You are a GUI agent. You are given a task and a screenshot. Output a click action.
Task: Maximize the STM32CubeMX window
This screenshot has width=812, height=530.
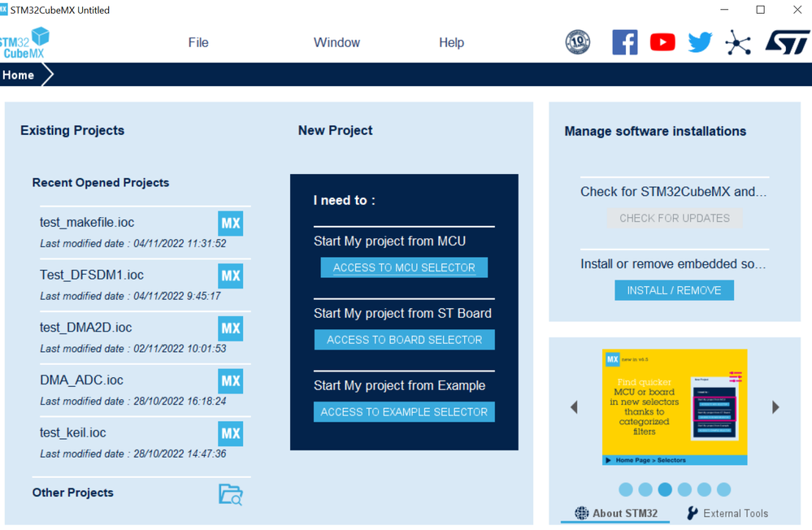click(x=760, y=9)
